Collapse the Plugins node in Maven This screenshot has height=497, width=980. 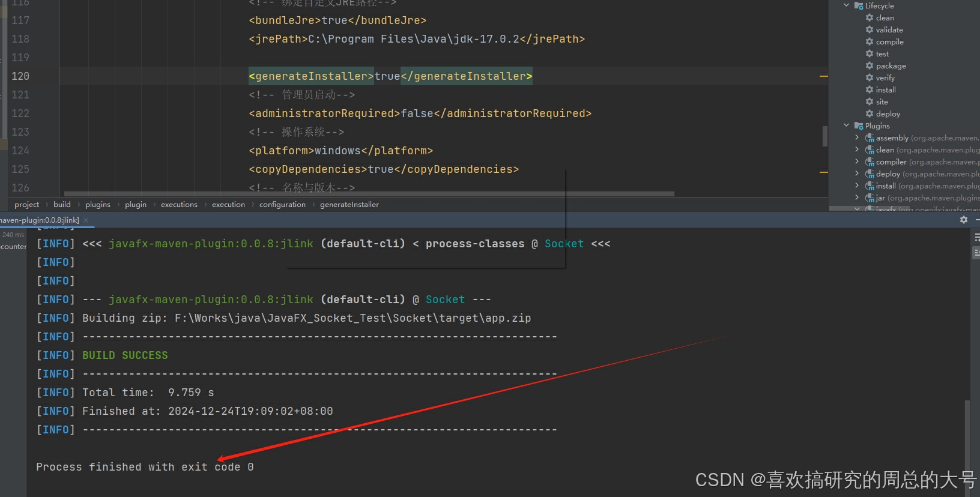click(x=847, y=125)
